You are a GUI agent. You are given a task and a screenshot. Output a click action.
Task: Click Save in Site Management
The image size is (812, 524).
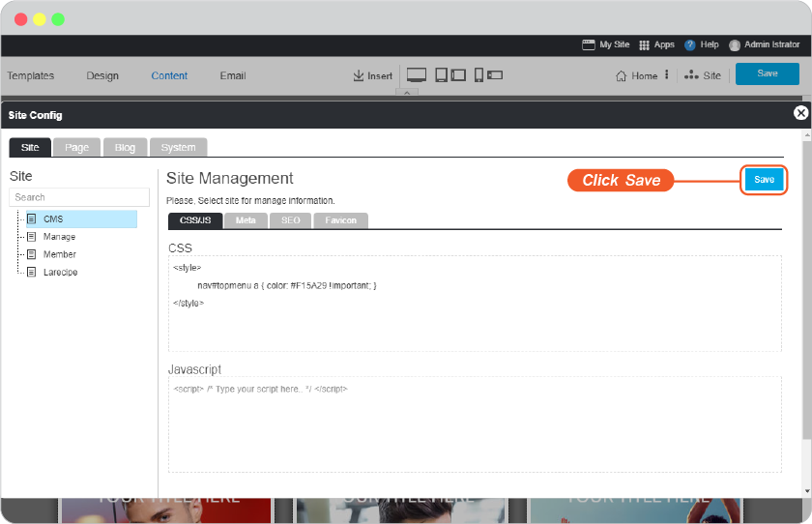click(x=765, y=180)
